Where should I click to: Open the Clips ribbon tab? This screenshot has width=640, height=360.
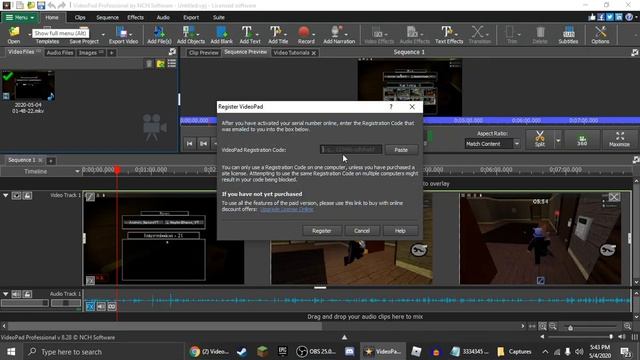pyautogui.click(x=80, y=18)
